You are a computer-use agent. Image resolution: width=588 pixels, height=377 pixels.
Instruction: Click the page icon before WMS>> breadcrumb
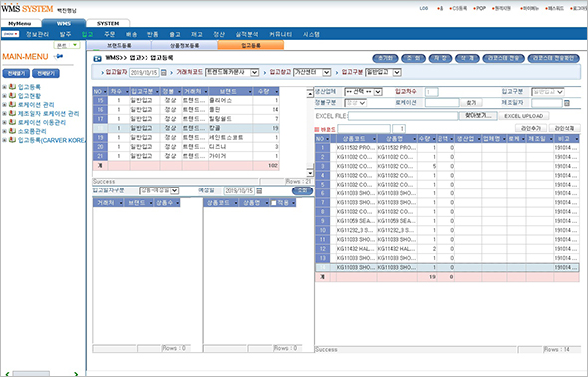97,59
